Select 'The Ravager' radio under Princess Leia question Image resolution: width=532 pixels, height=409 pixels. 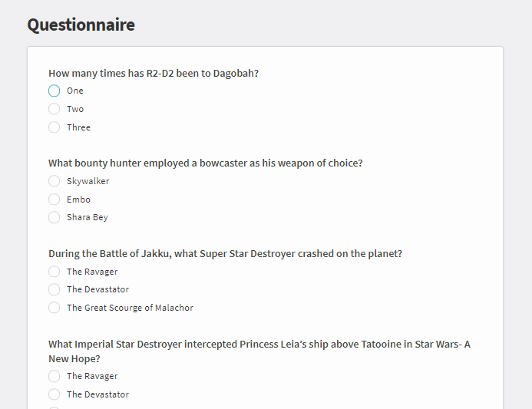pyautogui.click(x=54, y=376)
